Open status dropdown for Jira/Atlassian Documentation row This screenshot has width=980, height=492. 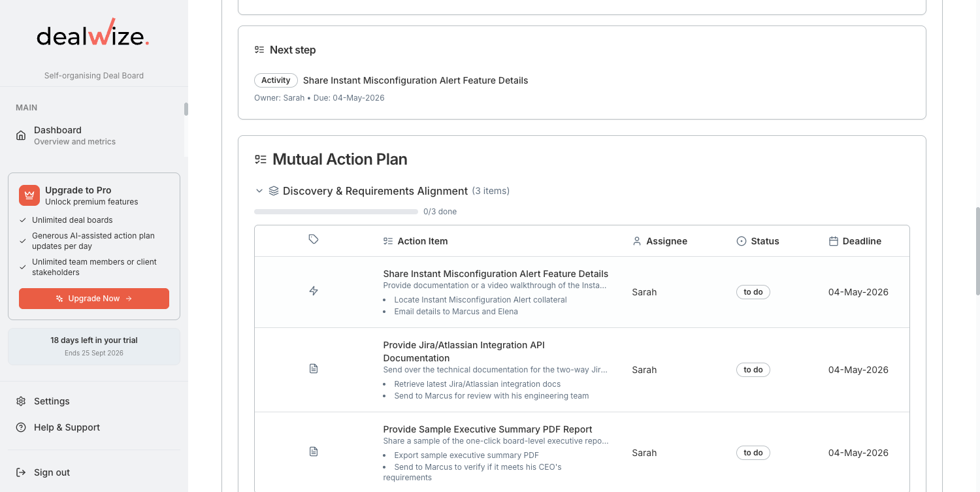coord(753,370)
